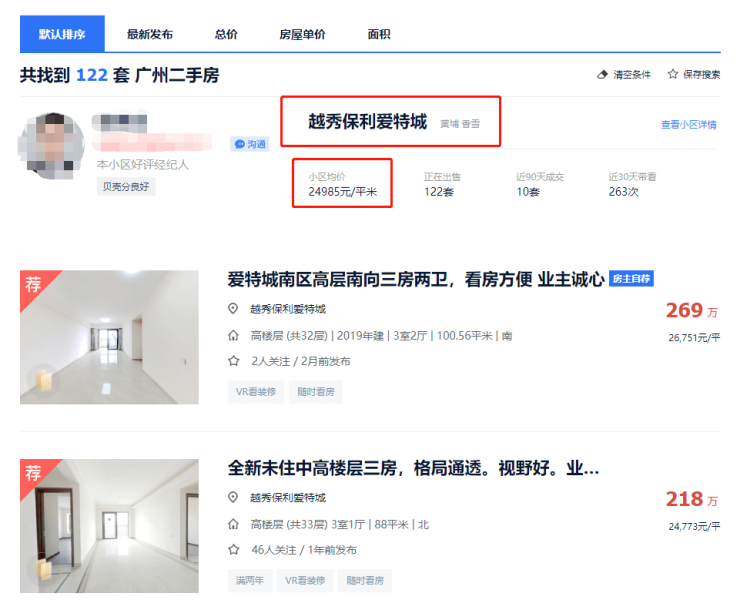Click follow star in 46人关注 row
This screenshot has height=610, width=740.
(233, 550)
